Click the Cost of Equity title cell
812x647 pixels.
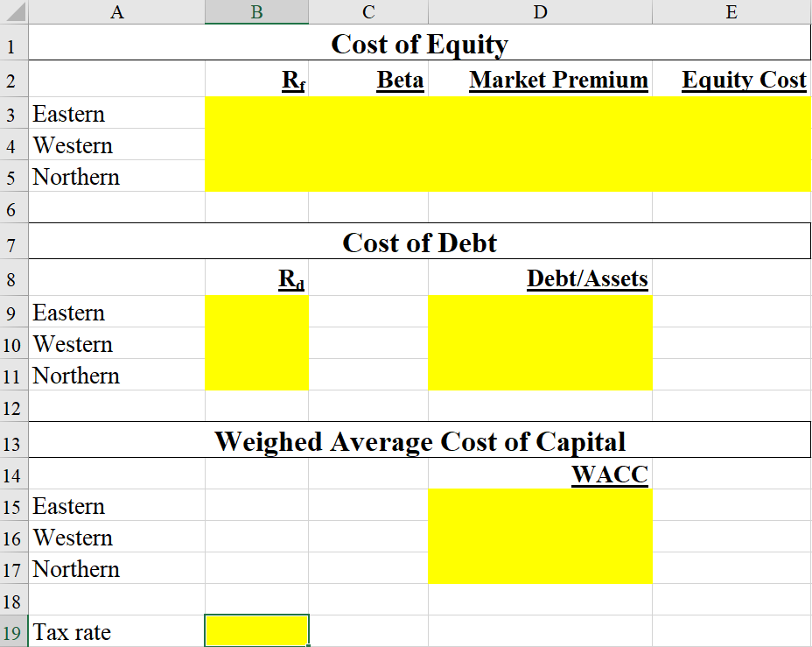coord(420,44)
